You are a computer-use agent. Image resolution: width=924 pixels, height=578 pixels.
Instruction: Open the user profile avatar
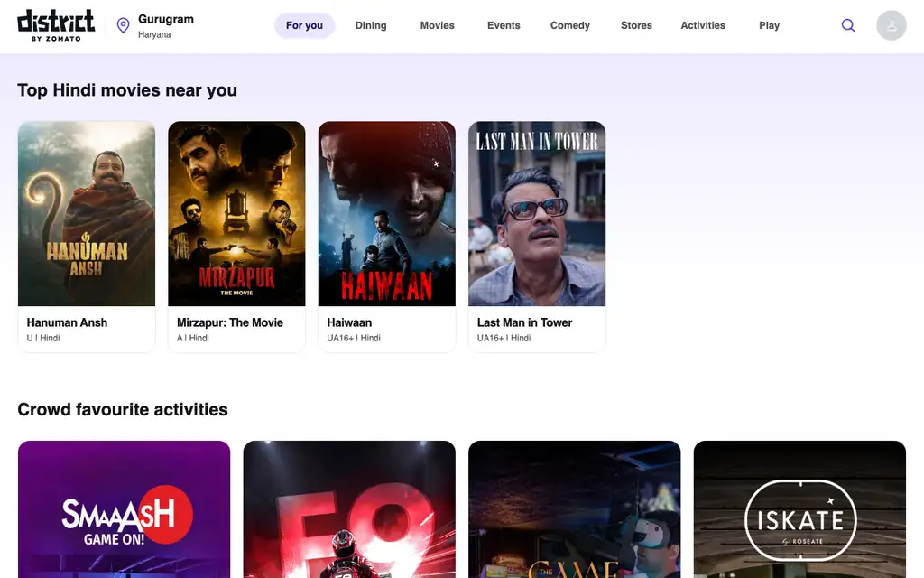tap(891, 25)
